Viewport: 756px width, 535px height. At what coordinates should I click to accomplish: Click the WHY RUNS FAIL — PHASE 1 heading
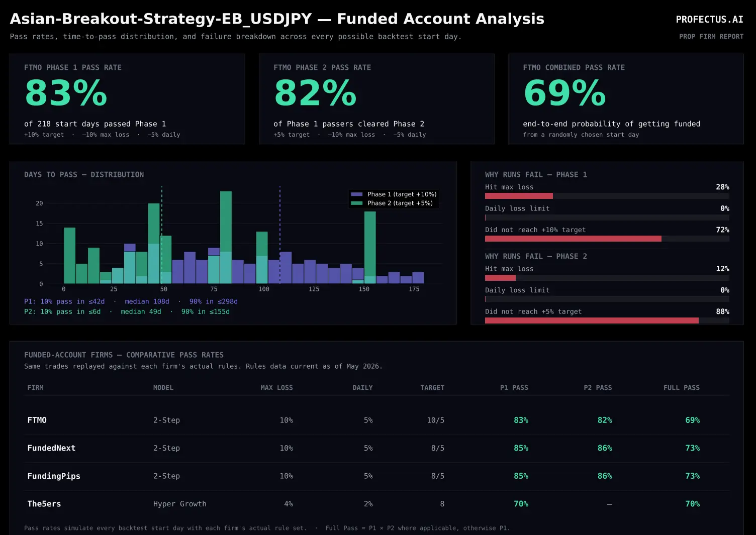point(536,175)
